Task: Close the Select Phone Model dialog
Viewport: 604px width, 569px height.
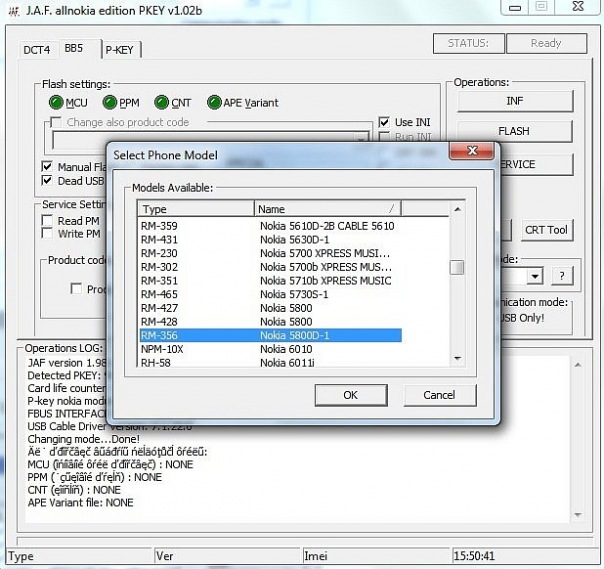Action: (x=472, y=150)
